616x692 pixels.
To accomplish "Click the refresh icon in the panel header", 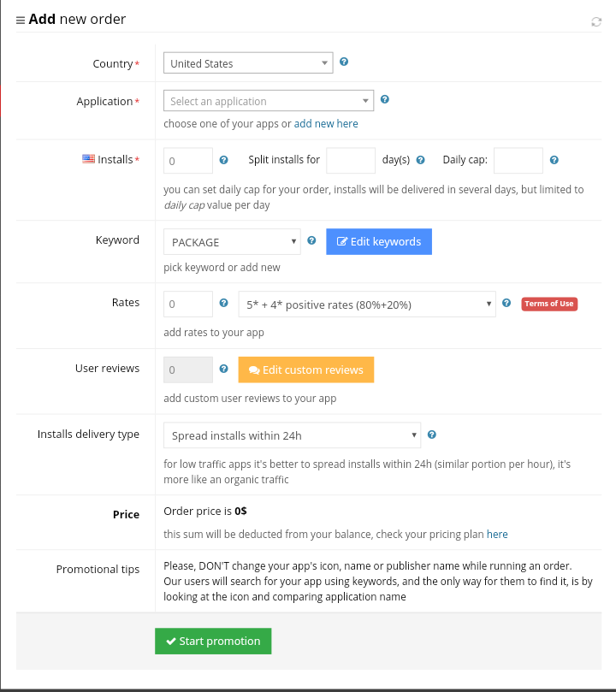I will pos(596,21).
